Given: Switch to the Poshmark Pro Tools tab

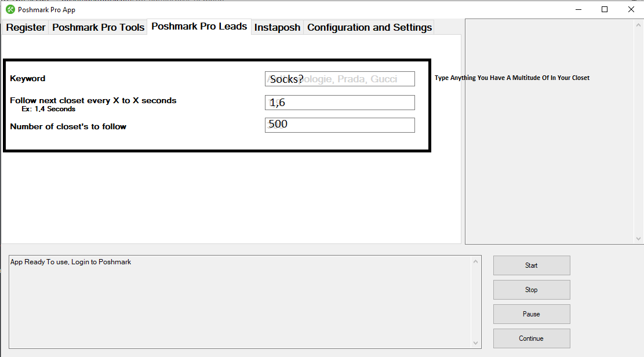Looking at the screenshot, I should 98,27.
